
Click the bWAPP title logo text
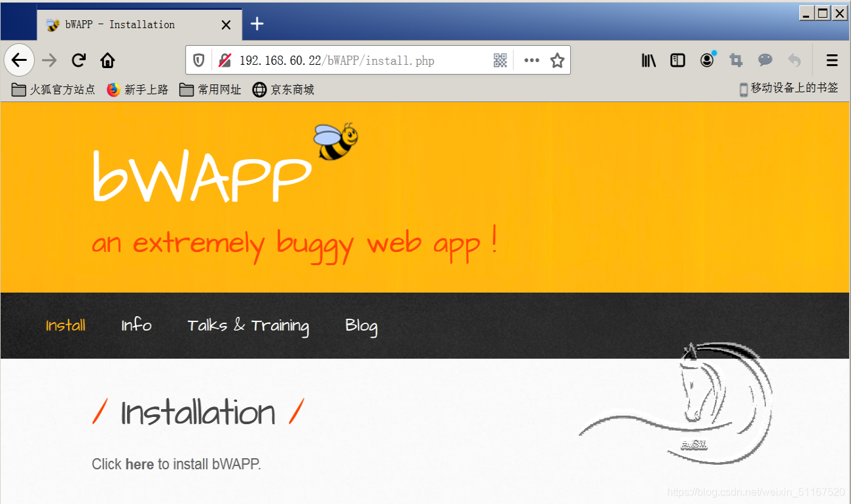[x=202, y=175]
